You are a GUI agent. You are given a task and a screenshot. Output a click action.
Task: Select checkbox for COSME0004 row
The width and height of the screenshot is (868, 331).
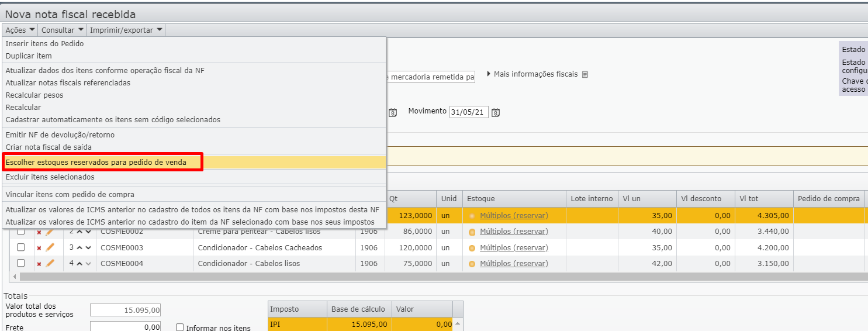coord(21,263)
